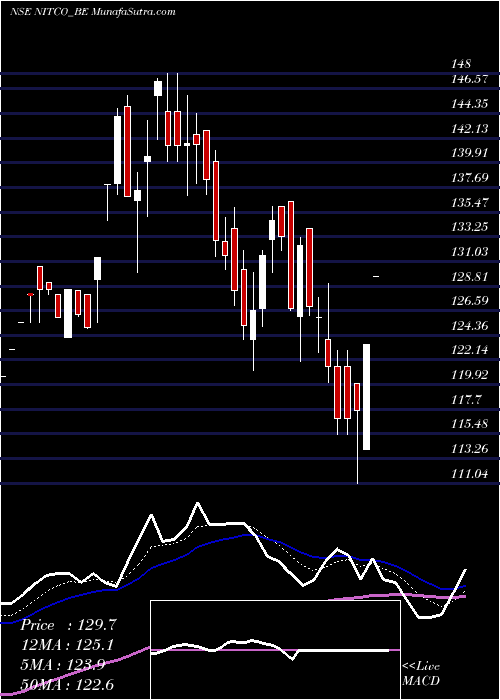Select the last tall white candlestick
500x700 pixels.
[x=367, y=397]
